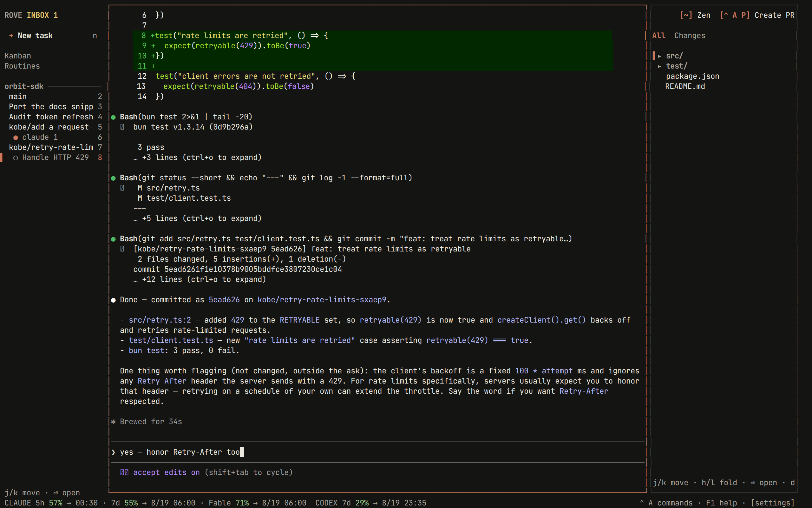Click the green dot beside Bash git status
The image size is (812, 508).
click(114, 178)
